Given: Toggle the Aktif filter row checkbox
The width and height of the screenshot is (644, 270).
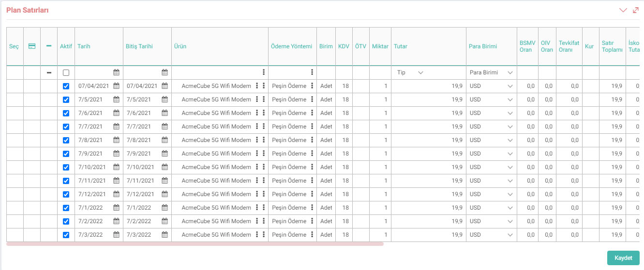Looking at the screenshot, I should click(66, 72).
